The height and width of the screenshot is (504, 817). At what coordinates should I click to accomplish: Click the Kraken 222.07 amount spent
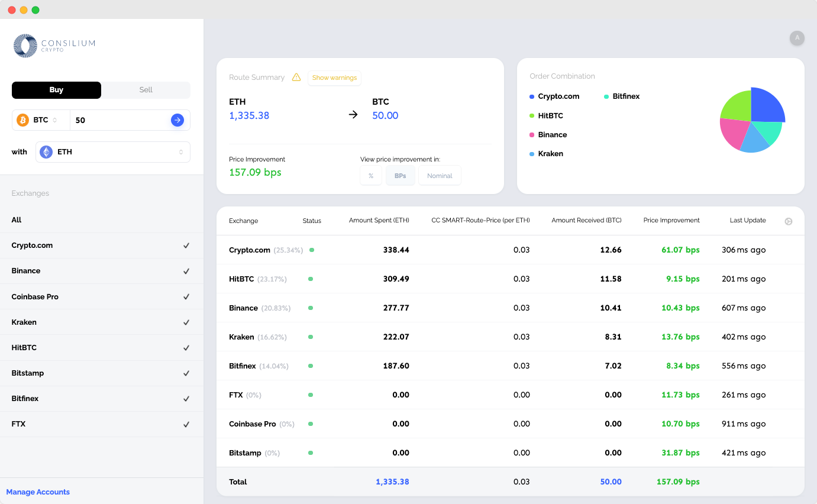point(396,337)
